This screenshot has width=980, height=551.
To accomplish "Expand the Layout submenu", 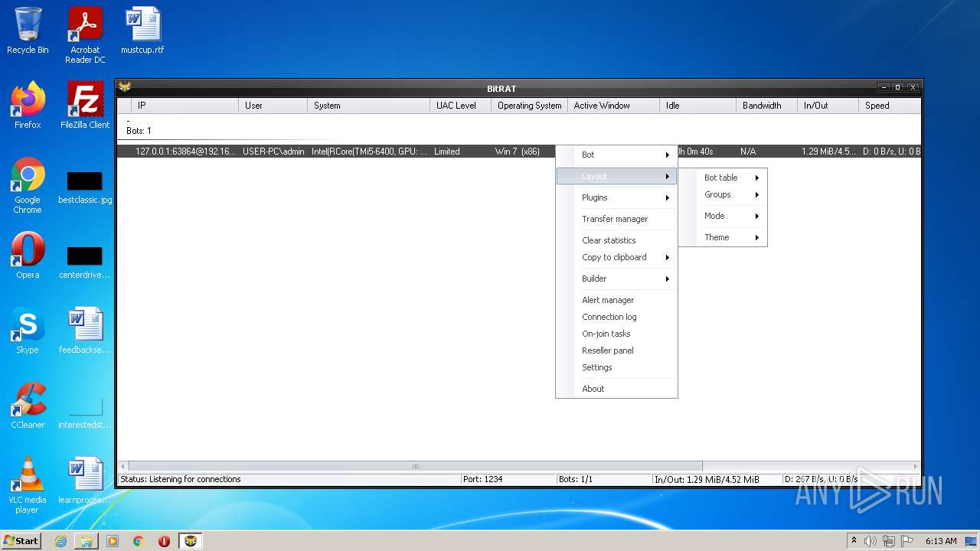I will 617,176.
